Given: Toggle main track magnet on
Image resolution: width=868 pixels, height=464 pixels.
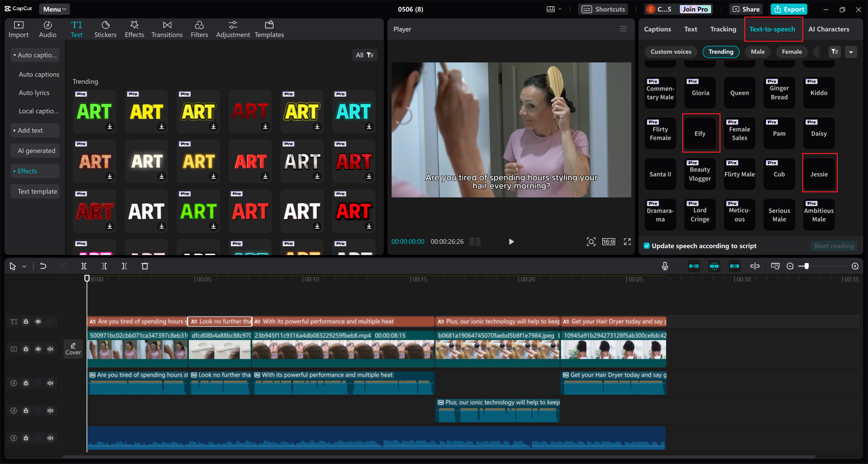Looking at the screenshot, I should pyautogui.click(x=694, y=266).
